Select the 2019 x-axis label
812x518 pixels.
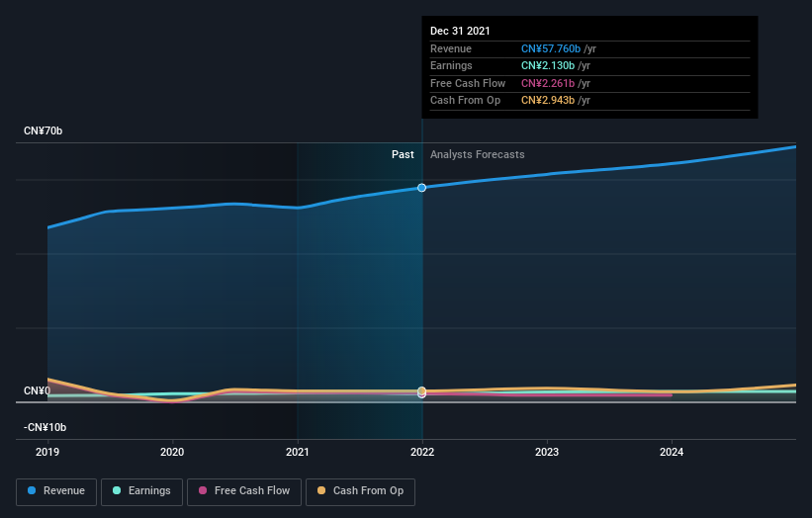pos(47,452)
